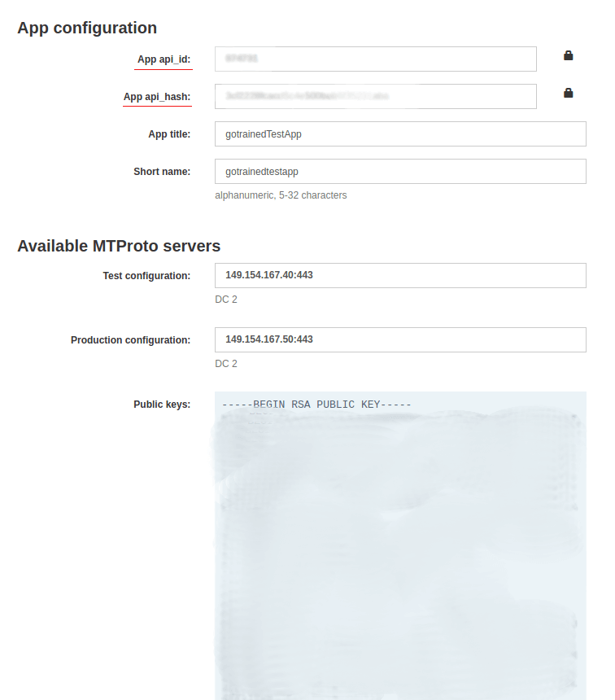Screen dimensions: 615x700
Task: Click the lock icon beside App api_hash
Action: click(x=568, y=93)
